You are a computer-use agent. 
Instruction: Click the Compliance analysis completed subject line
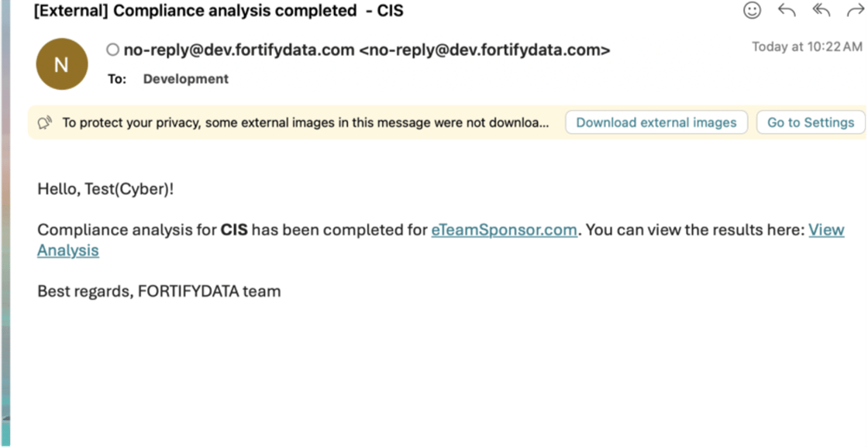coord(218,11)
